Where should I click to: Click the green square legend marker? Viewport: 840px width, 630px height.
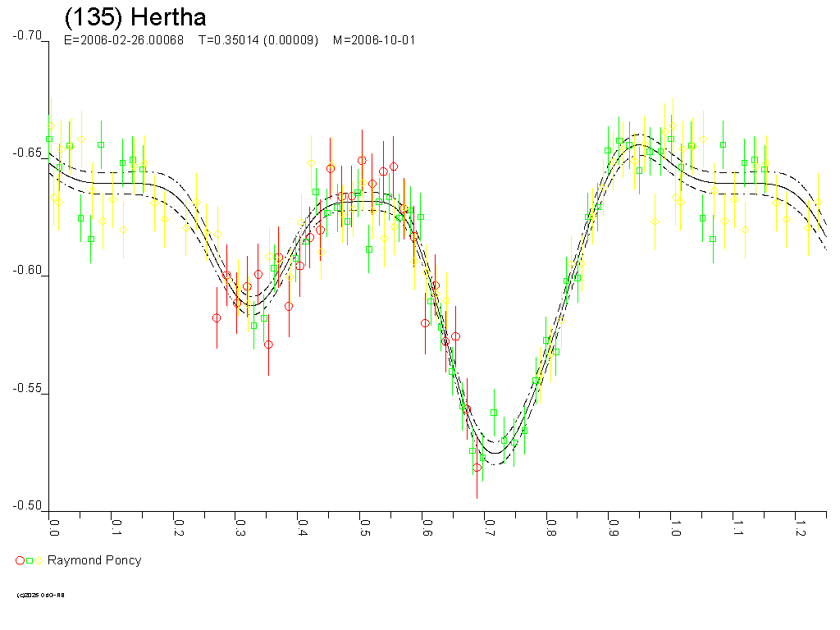(30, 561)
